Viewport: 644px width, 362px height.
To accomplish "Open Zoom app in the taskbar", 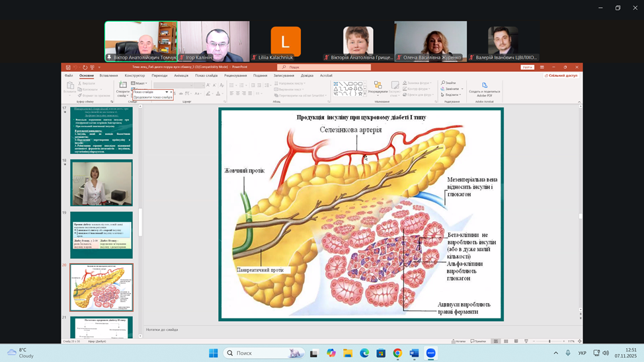I will [x=431, y=353].
